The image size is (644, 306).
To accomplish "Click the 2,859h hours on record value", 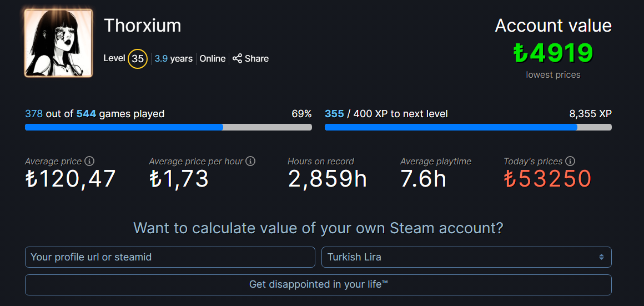I will click(x=327, y=179).
